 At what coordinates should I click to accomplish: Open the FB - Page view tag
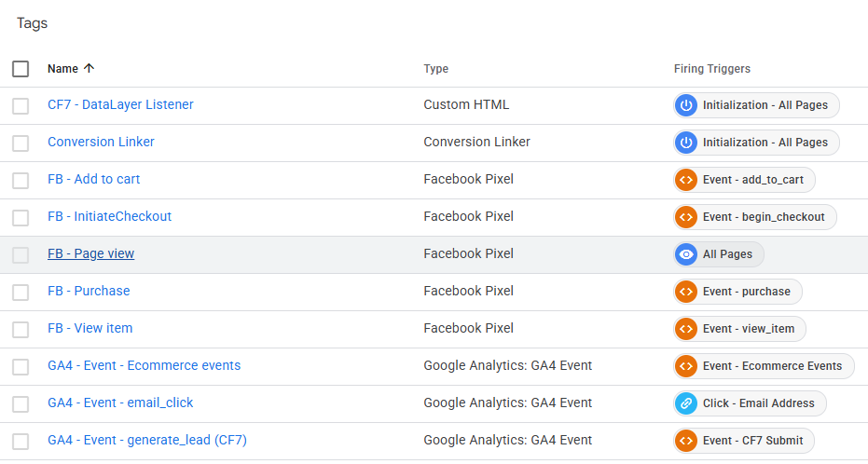[x=90, y=253]
